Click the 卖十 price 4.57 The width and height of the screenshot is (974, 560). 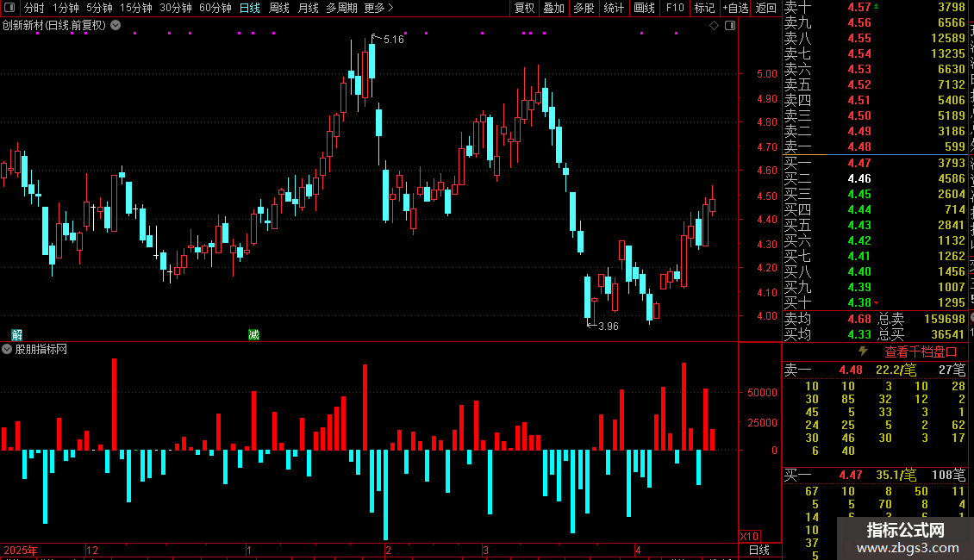pyautogui.click(x=859, y=7)
